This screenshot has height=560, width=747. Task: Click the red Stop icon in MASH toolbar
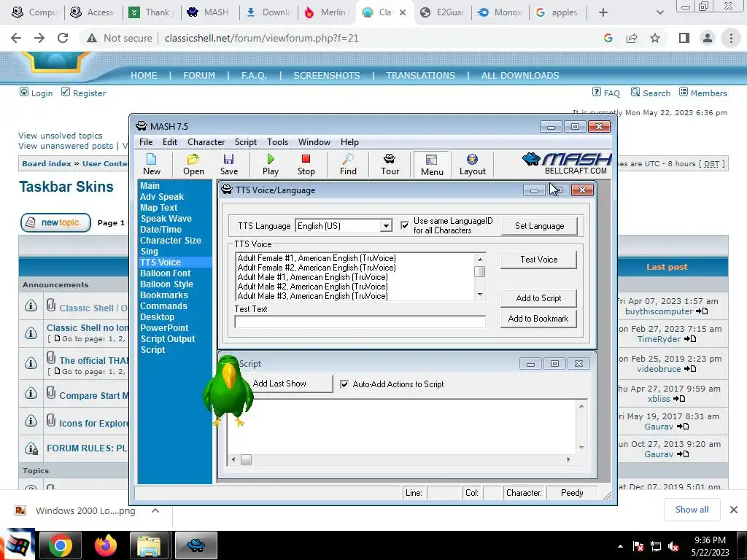pyautogui.click(x=306, y=164)
